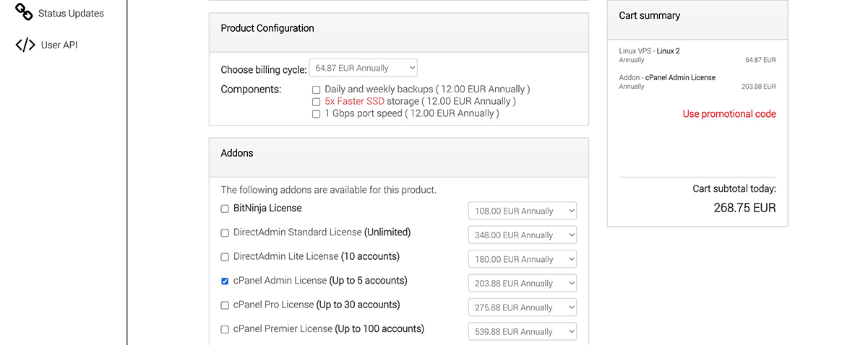This screenshot has height=345, width=868.
Task: Click Use promotional code link
Action: 729,114
